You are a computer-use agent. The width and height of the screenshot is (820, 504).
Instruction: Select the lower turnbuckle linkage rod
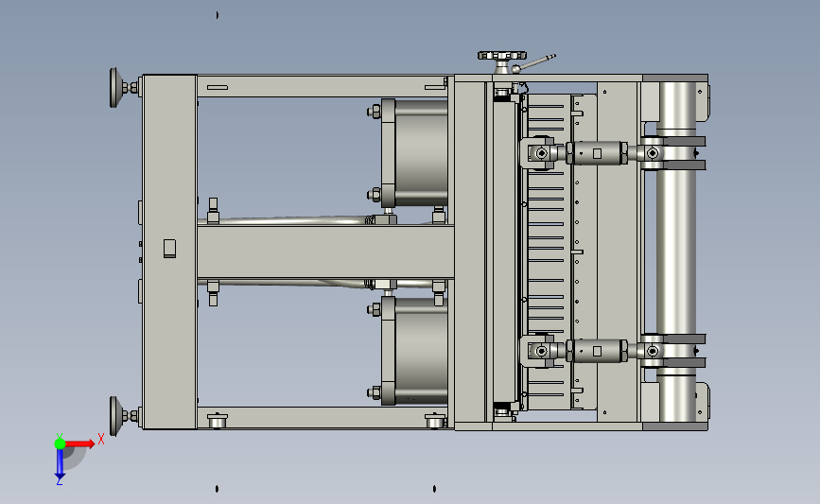click(597, 351)
